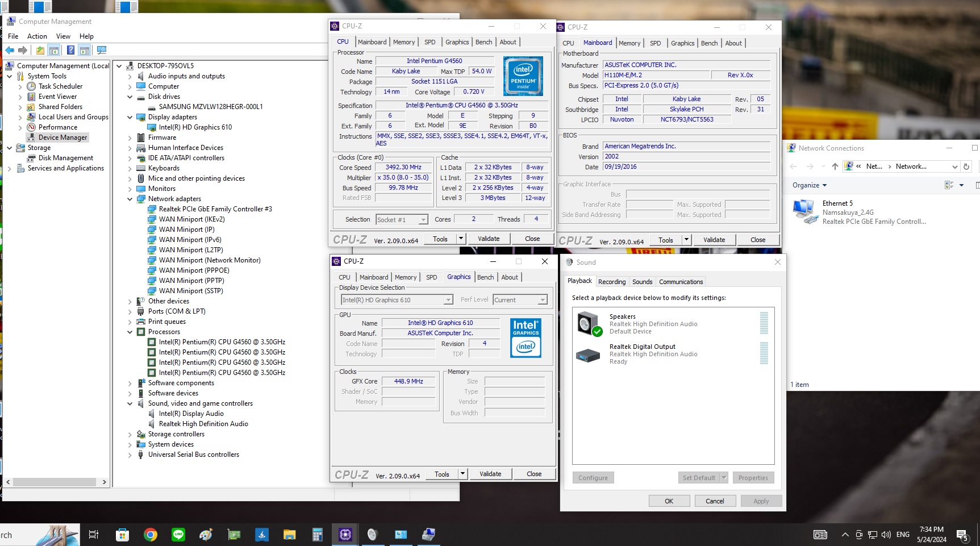980x546 pixels.
Task: Click the Back arrow in Computer Management toolbar
Action: coord(10,50)
